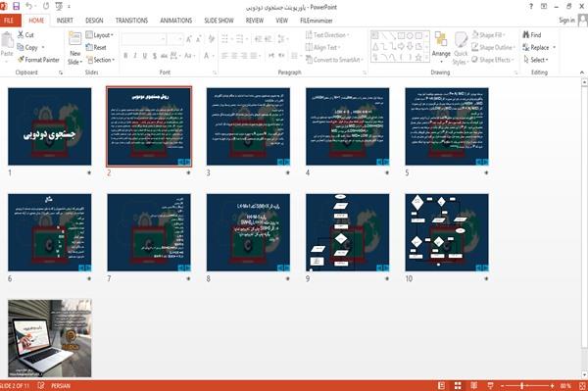Screen dimensions: 588x391
Task: Open the FILE tab
Action: coord(9,21)
